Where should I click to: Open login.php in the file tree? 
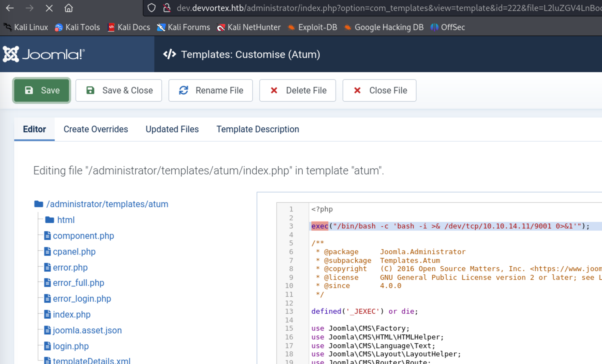coord(71,346)
